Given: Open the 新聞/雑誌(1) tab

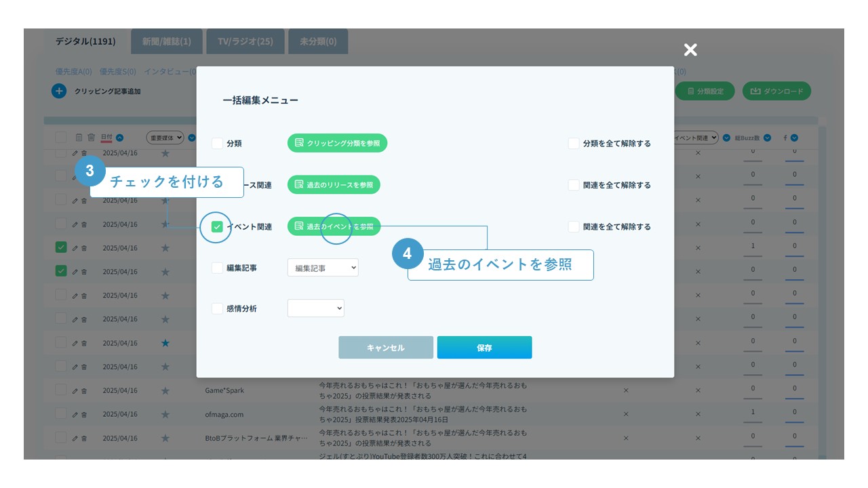Looking at the screenshot, I should [x=166, y=41].
